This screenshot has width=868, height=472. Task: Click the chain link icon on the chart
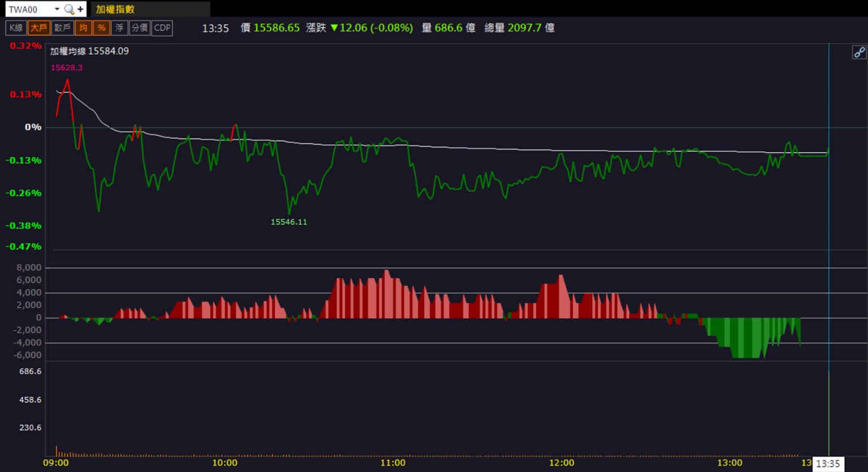(x=859, y=53)
